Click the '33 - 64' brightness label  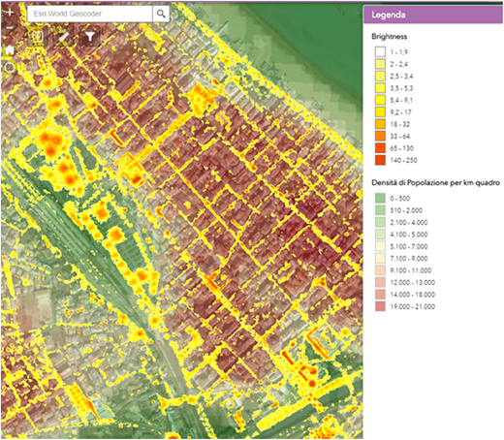click(399, 137)
